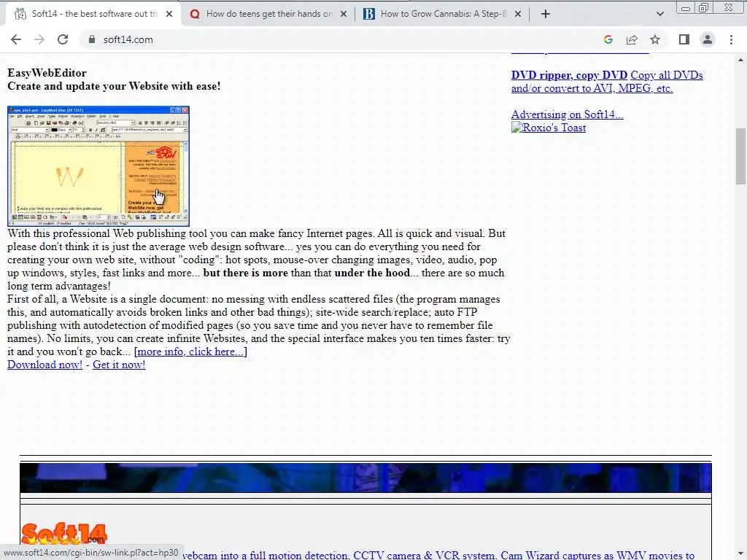The height and width of the screenshot is (560, 747).
Task: Click the scrollbar up arrow
Action: (x=740, y=60)
